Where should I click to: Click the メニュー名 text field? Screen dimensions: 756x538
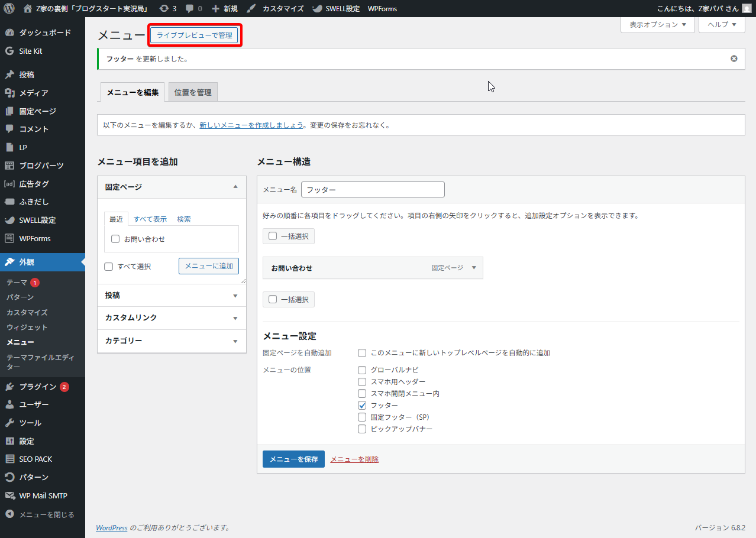click(x=373, y=190)
